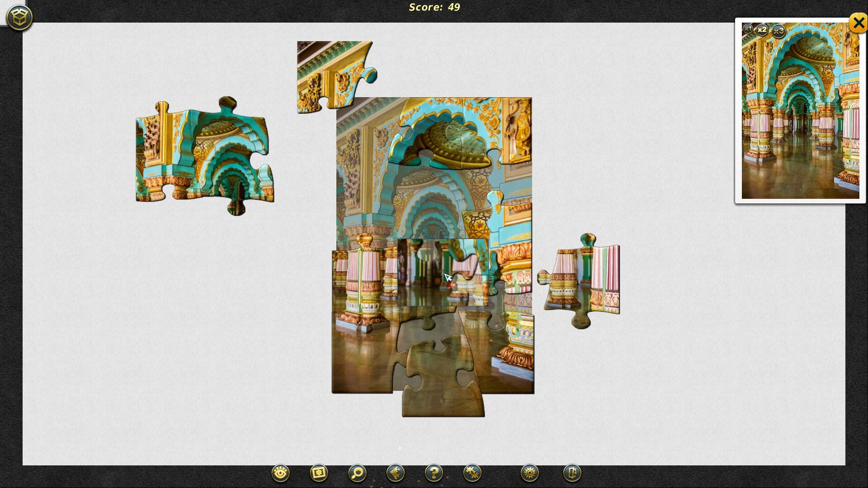Viewport: 868px width, 488px height.
Task: Open the gear settings icon
Action: 529,473
